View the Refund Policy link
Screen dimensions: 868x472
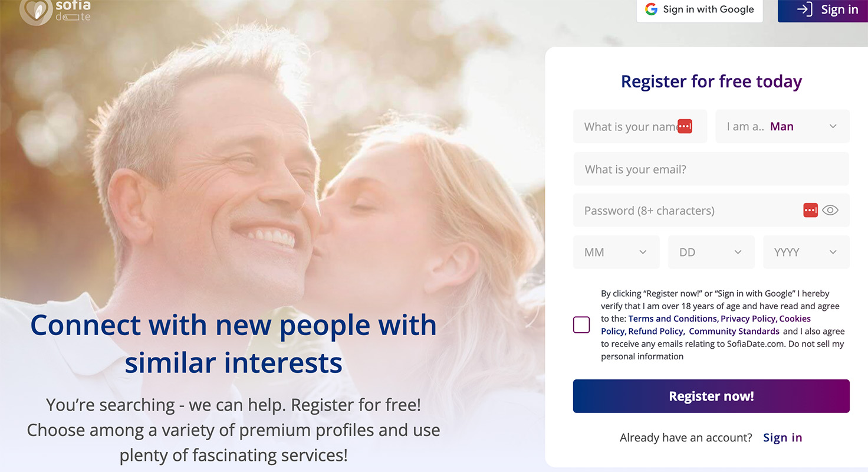point(656,332)
